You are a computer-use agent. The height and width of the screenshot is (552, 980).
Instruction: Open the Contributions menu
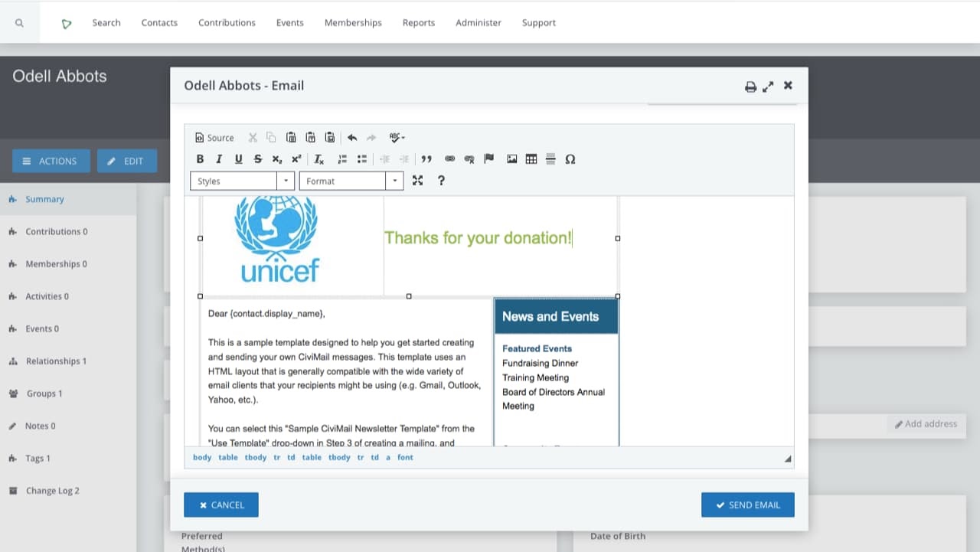click(x=227, y=23)
